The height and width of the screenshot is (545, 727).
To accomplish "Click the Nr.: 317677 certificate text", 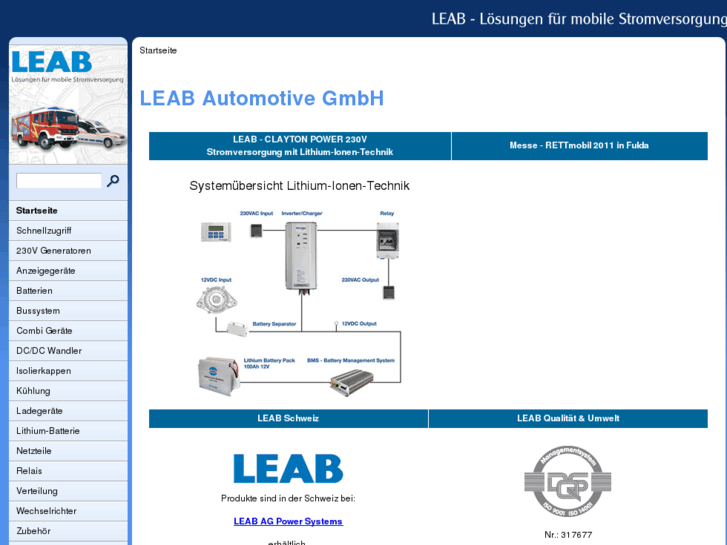I will click(568, 535).
